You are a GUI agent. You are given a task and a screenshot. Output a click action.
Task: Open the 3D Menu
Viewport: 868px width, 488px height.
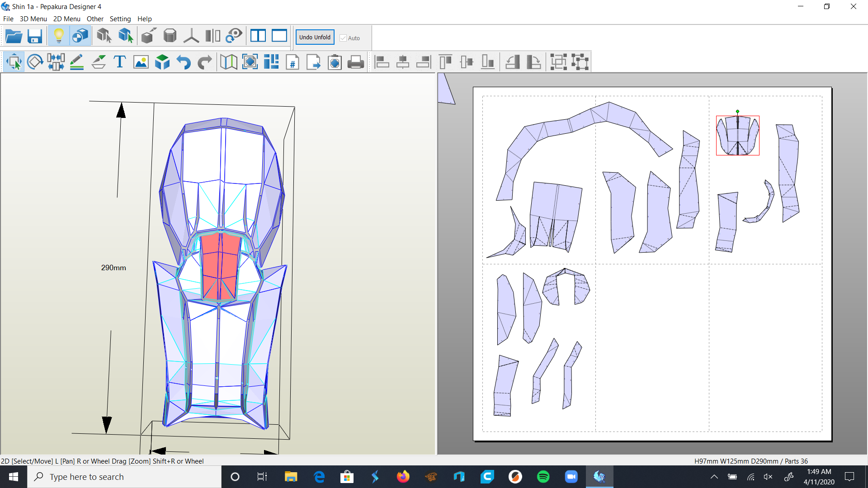pyautogui.click(x=33, y=19)
